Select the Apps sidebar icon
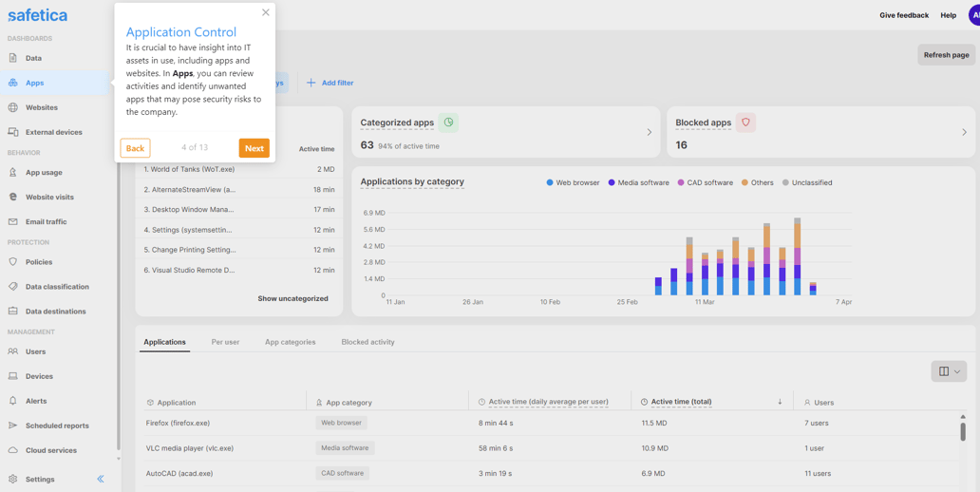 [x=12, y=83]
